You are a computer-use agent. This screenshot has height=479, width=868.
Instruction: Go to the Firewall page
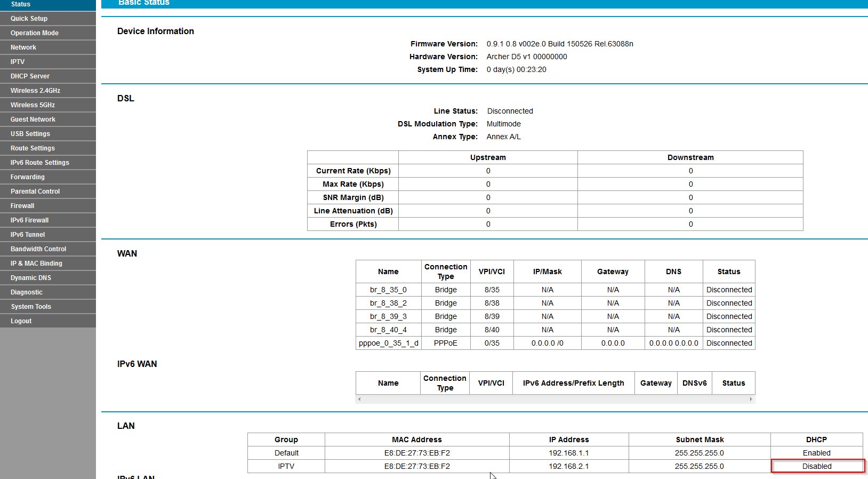[x=22, y=206]
